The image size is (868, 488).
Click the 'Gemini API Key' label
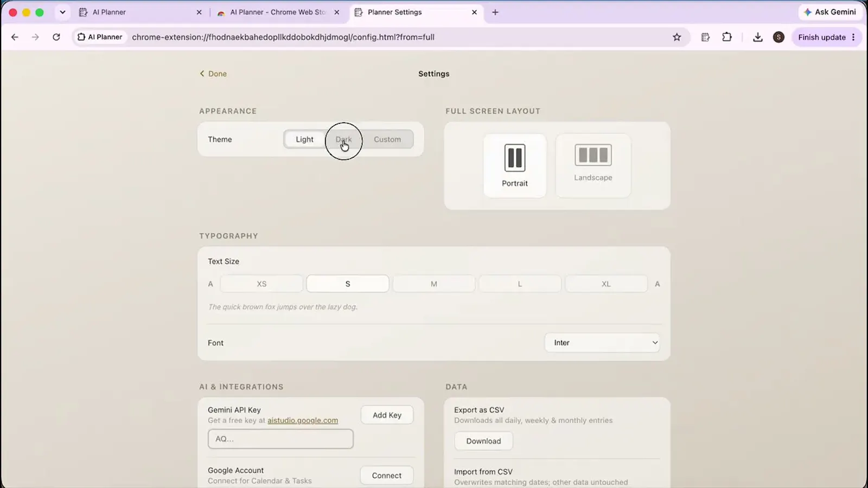click(234, 410)
